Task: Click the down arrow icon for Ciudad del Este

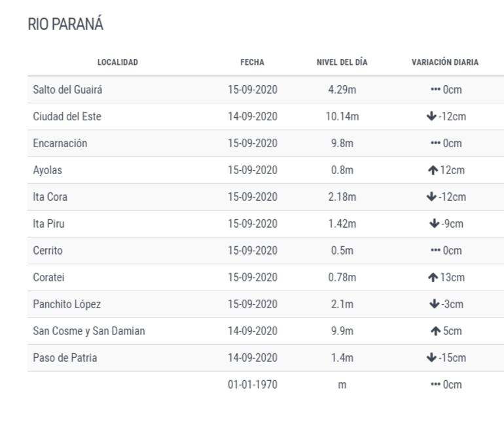Action: 430,116
